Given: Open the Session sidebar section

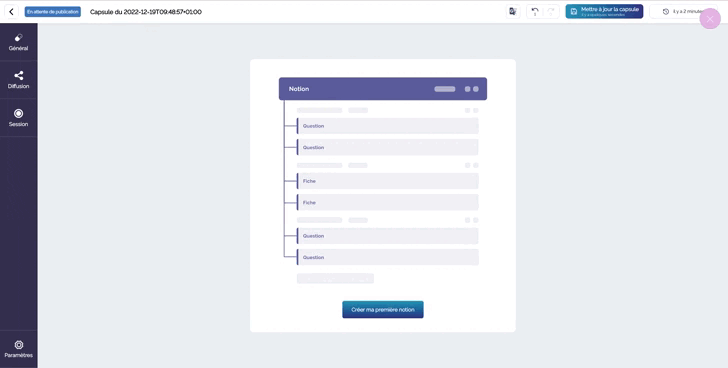Looking at the screenshot, I should [x=19, y=118].
